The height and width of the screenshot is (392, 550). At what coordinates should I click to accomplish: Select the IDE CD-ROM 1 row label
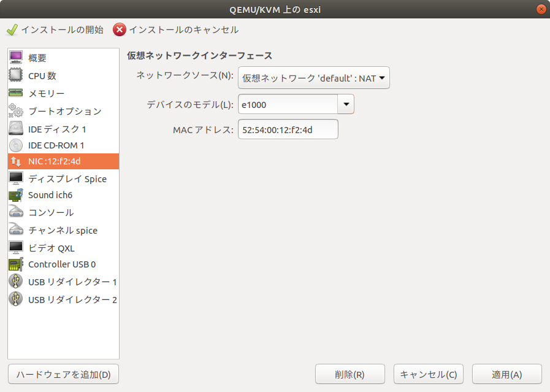point(56,145)
